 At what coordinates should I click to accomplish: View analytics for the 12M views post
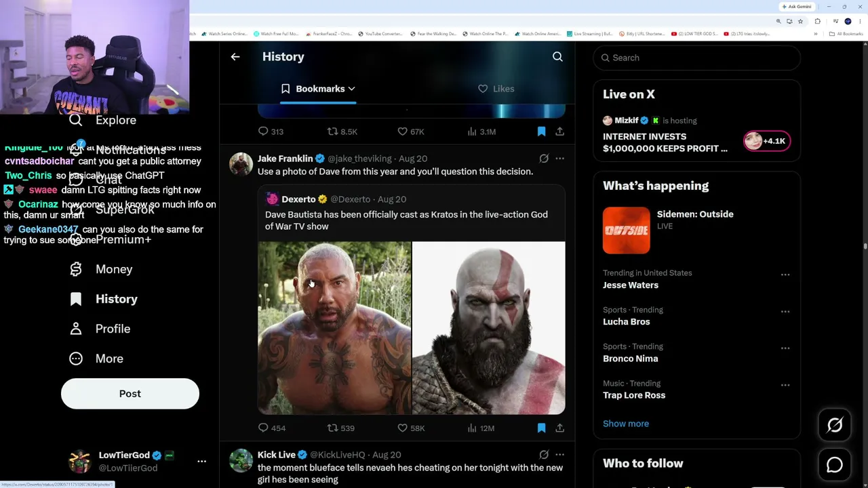click(x=481, y=428)
